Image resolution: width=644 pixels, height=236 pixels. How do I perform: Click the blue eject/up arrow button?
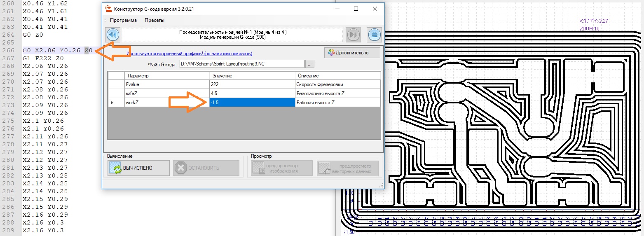[374, 35]
